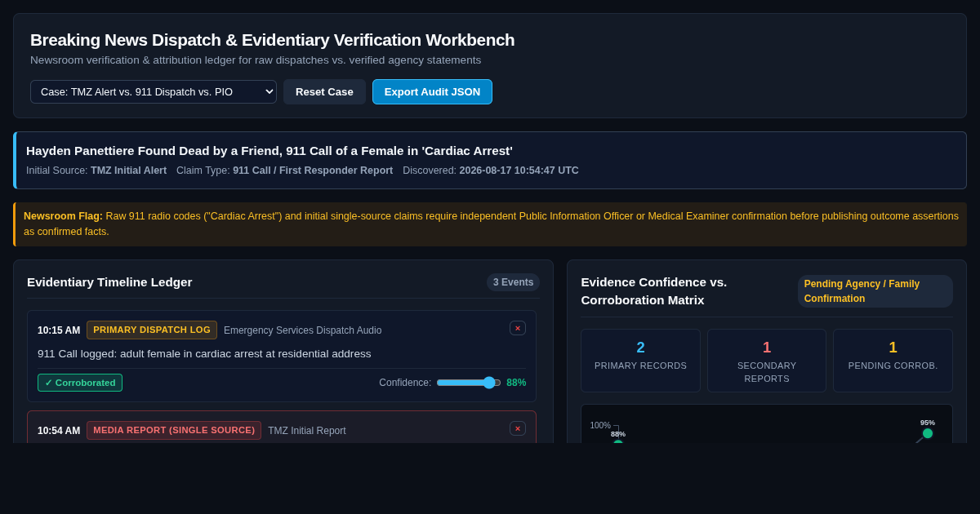
Task: Click the 10:15 AM timestamp
Action: 59,330
